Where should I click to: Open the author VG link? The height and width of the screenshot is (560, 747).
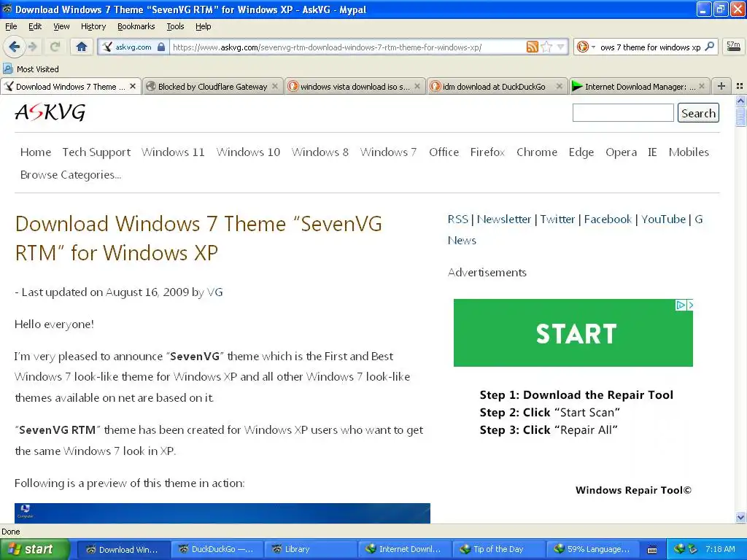215,292
